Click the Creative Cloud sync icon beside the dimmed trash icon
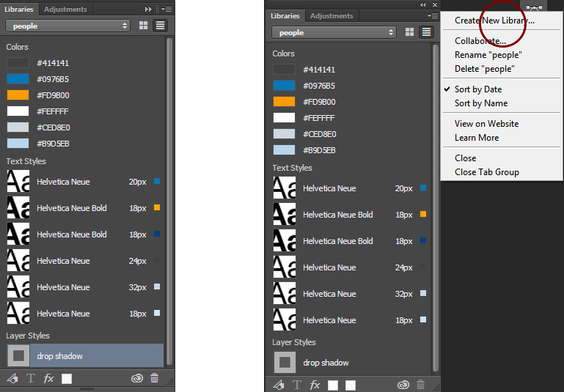564x392 pixels. pyautogui.click(x=403, y=385)
